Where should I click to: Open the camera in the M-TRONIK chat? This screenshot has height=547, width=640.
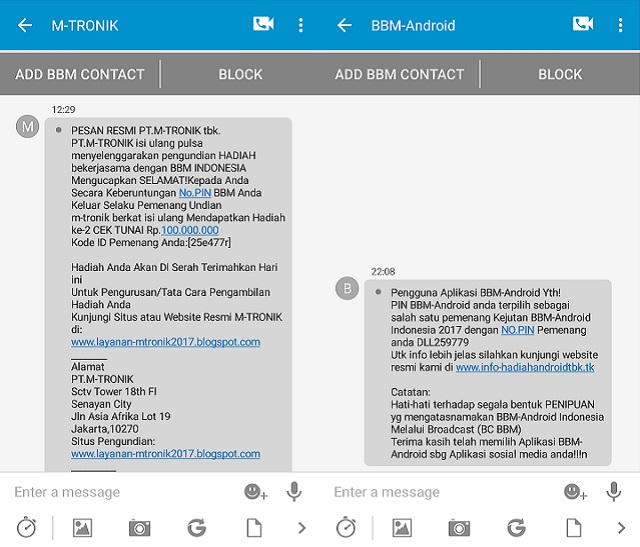pos(139,528)
